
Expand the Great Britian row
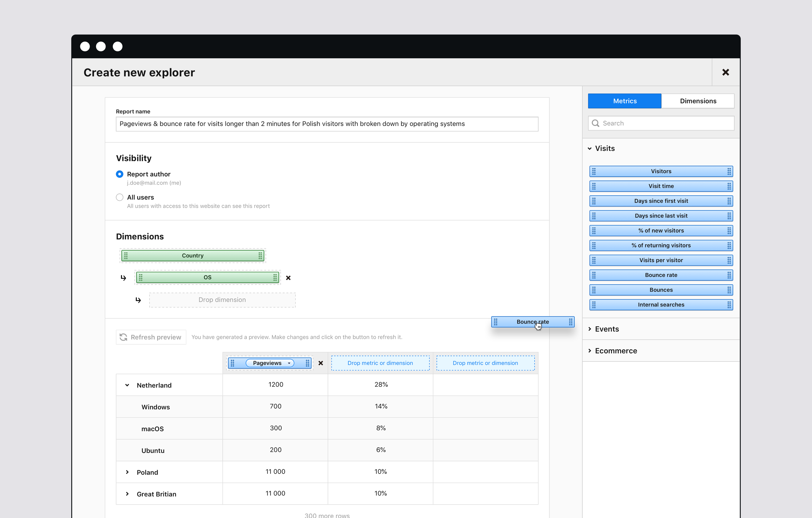tap(127, 494)
